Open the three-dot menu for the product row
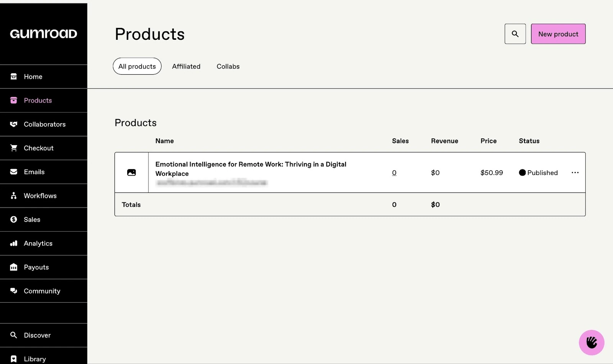The height and width of the screenshot is (364, 613). coord(575,173)
